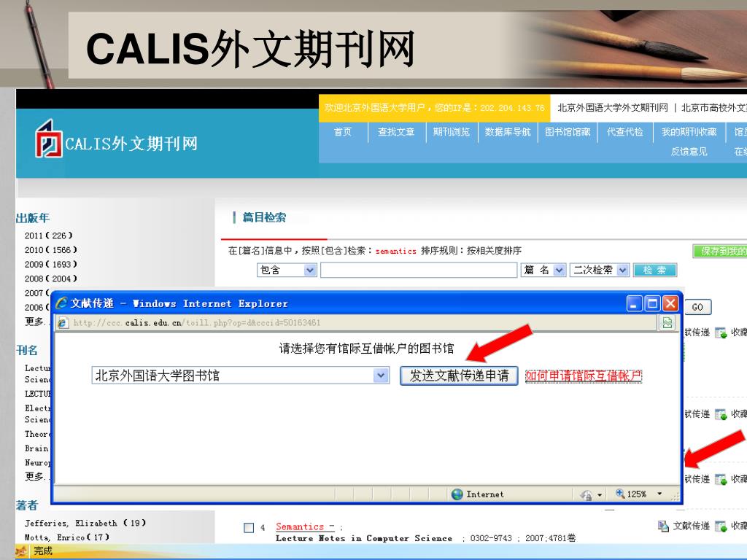The width and height of the screenshot is (747, 560).
Task: Click the compatibility view icon in popup address bar
Action: [667, 323]
